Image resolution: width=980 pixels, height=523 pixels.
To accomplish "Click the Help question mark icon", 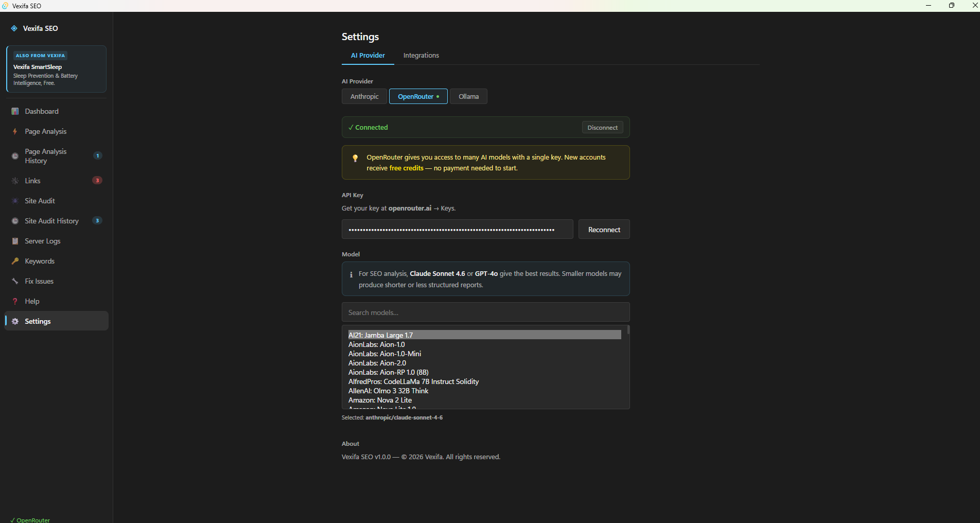I will click(x=15, y=301).
